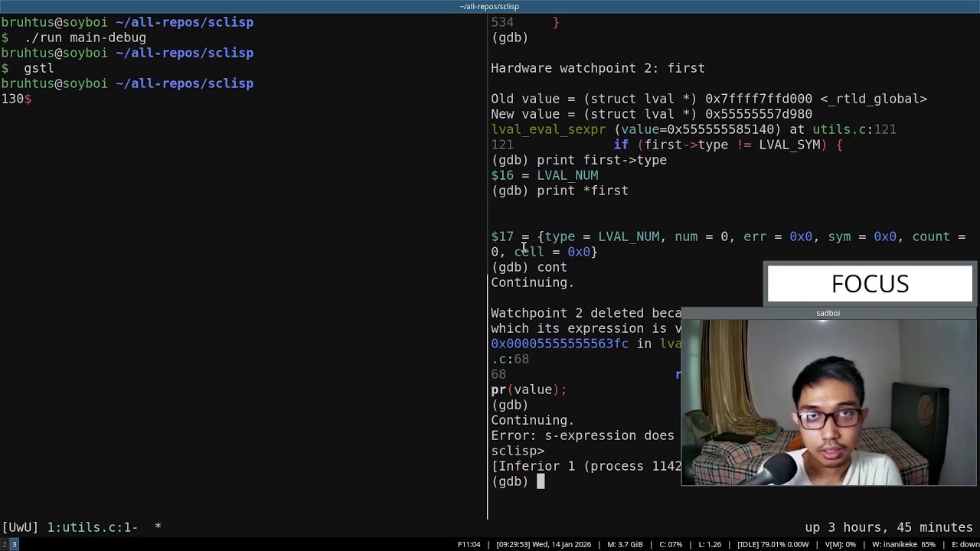This screenshot has height=551, width=980.
Task: Click the 'Error: s-expression does' line
Action: [x=583, y=435]
